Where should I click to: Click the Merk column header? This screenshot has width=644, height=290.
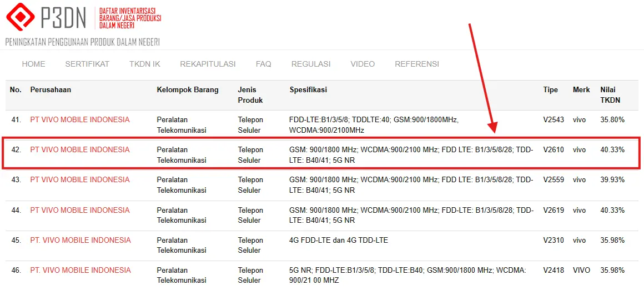coord(581,90)
